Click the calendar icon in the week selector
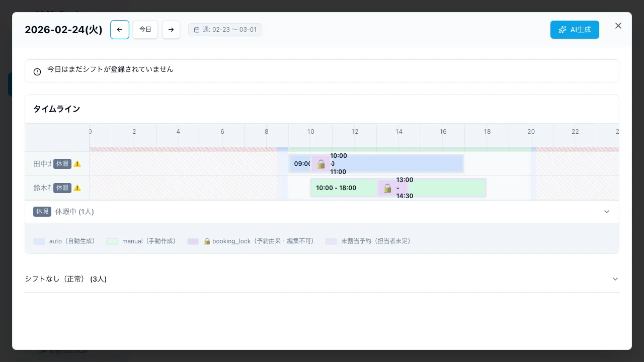This screenshot has width=644, height=362. 197,30
